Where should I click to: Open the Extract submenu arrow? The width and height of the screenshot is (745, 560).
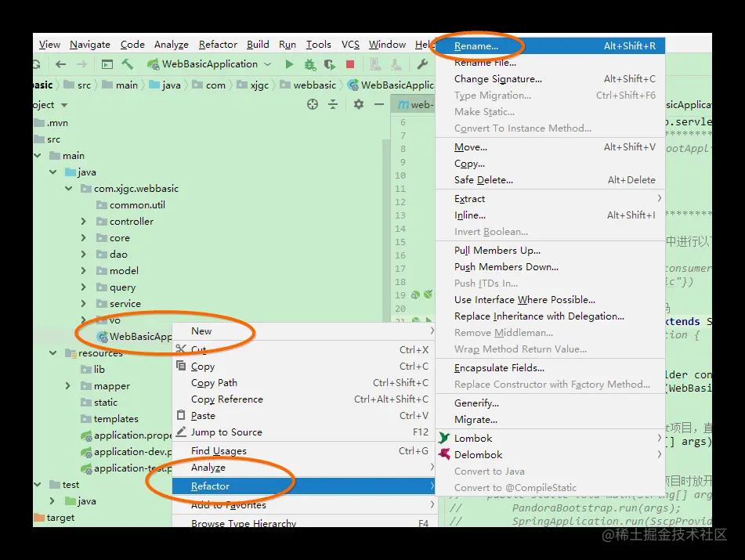coord(660,198)
